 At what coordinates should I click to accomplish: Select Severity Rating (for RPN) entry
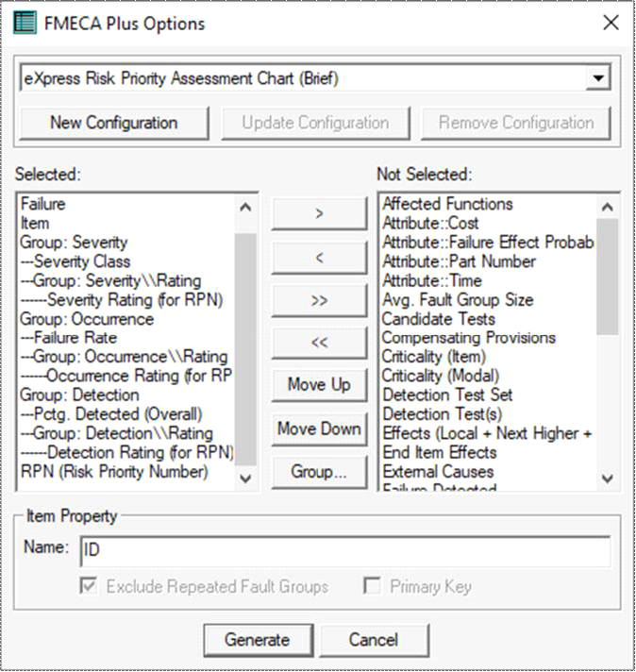122,299
